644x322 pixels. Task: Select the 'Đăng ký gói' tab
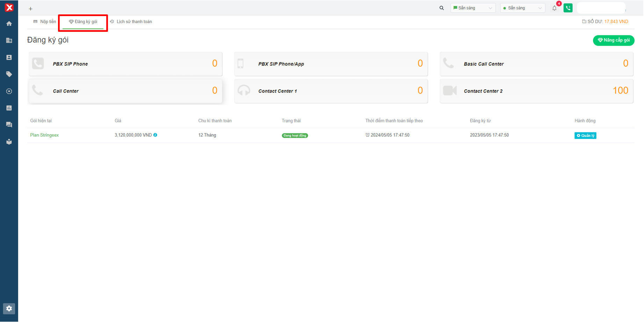[83, 22]
